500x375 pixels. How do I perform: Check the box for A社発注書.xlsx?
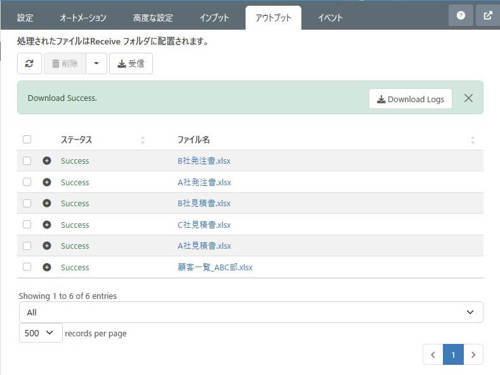[x=27, y=182]
